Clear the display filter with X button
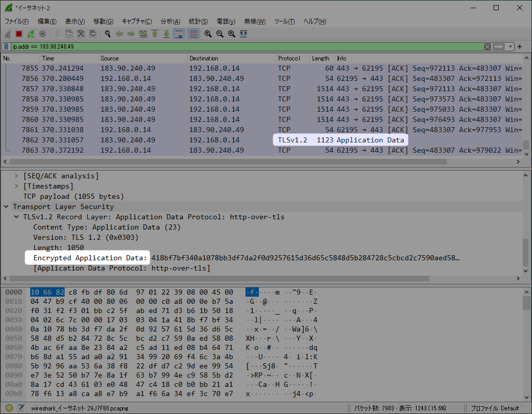532x414 pixels. click(487, 47)
